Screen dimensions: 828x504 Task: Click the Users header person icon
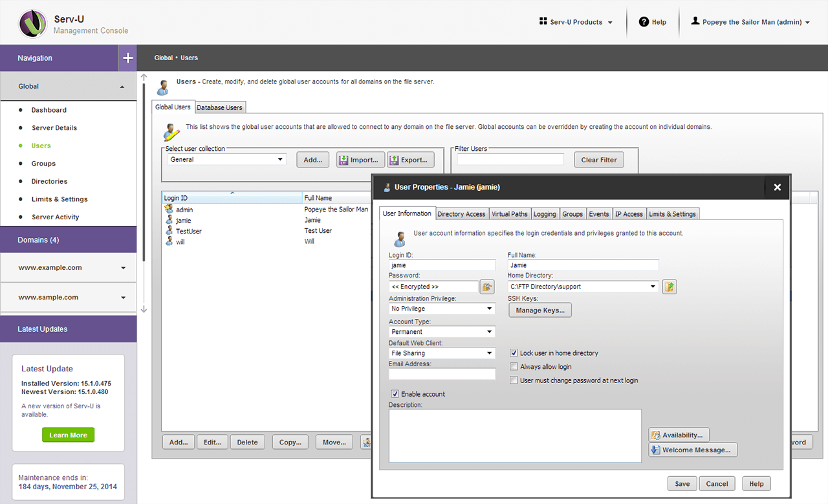(x=164, y=87)
